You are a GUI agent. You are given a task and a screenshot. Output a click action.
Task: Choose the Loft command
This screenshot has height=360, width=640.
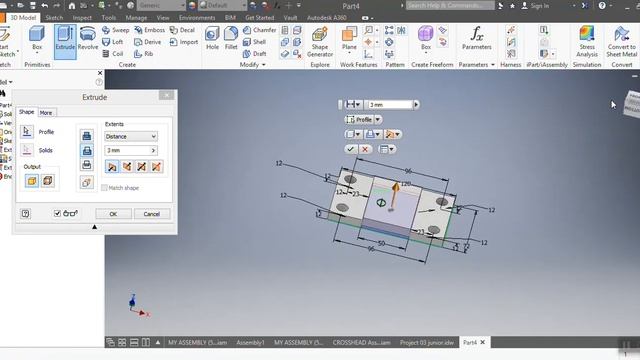(x=113, y=42)
